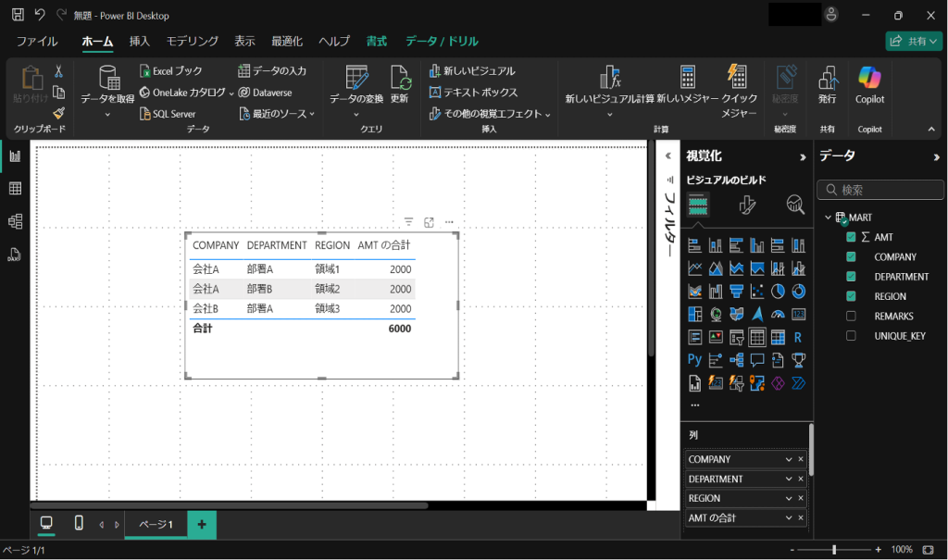The image size is (948, 560).
Task: Click the 更新 (Refresh) icon
Action: pos(400,78)
